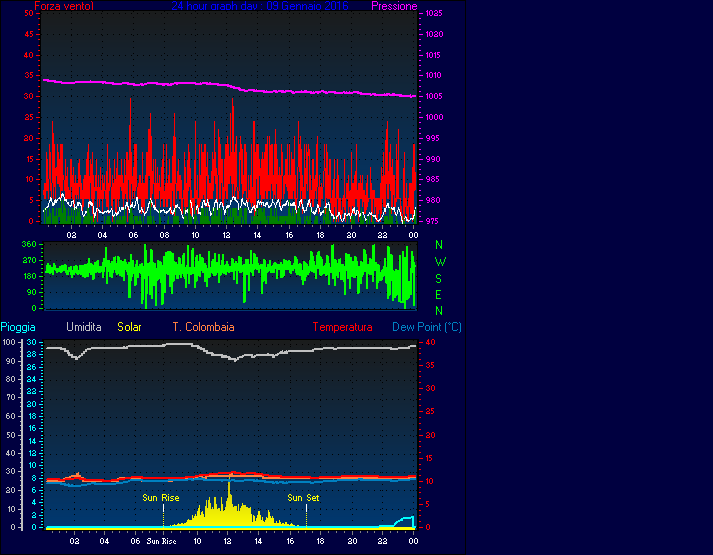Select the 'Umidita' legend label
Image resolution: width=713 pixels, height=555 pixels.
click(84, 327)
